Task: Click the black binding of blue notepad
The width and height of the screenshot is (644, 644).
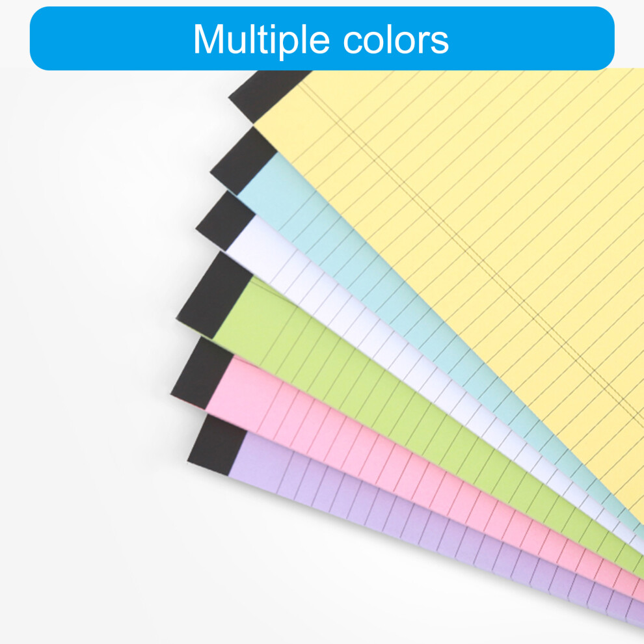Action: [x=243, y=161]
